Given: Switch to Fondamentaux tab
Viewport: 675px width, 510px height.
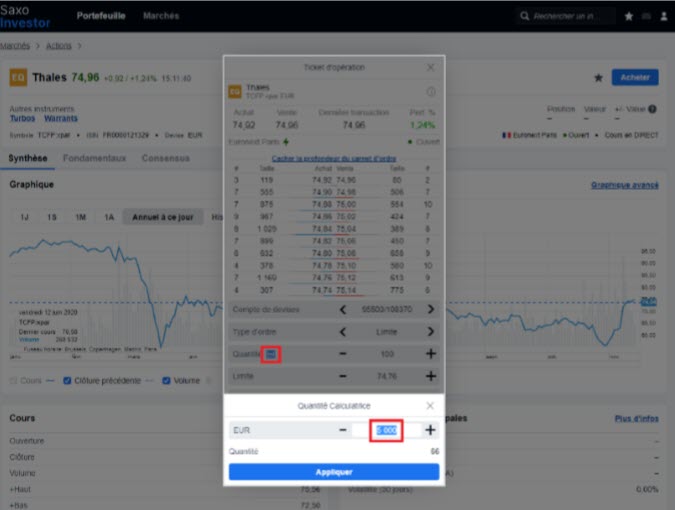Looking at the screenshot, I should [x=94, y=158].
